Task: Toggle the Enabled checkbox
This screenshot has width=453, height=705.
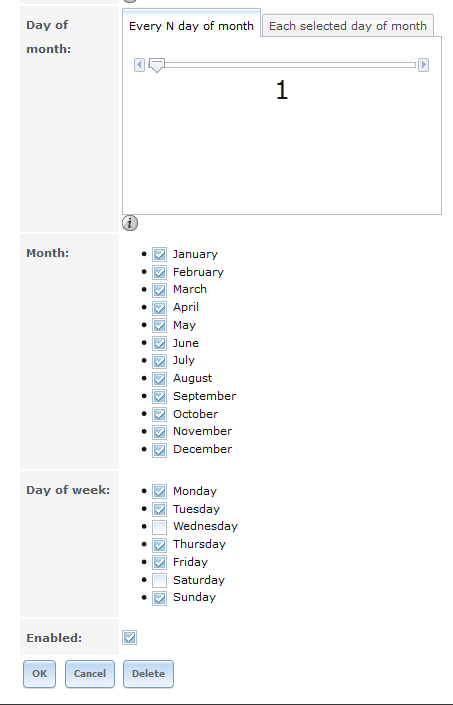Action: click(x=129, y=638)
